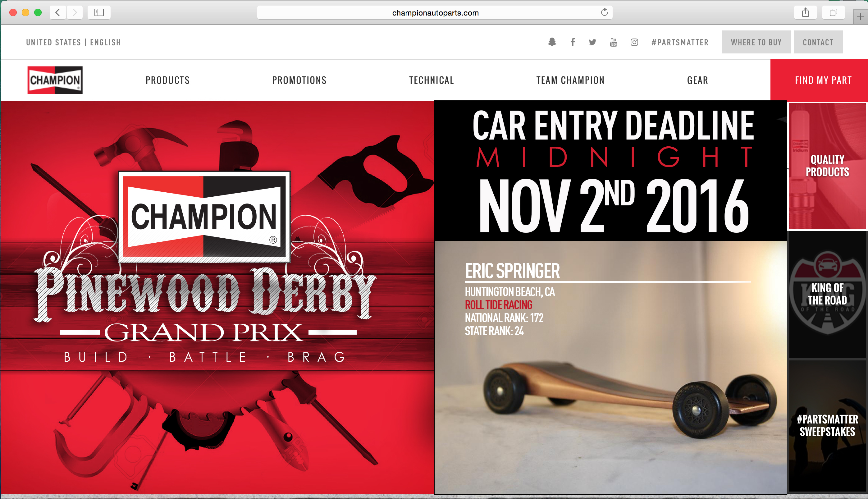Show all tabs overview
The width and height of the screenshot is (868, 499).
pyautogui.click(x=834, y=13)
